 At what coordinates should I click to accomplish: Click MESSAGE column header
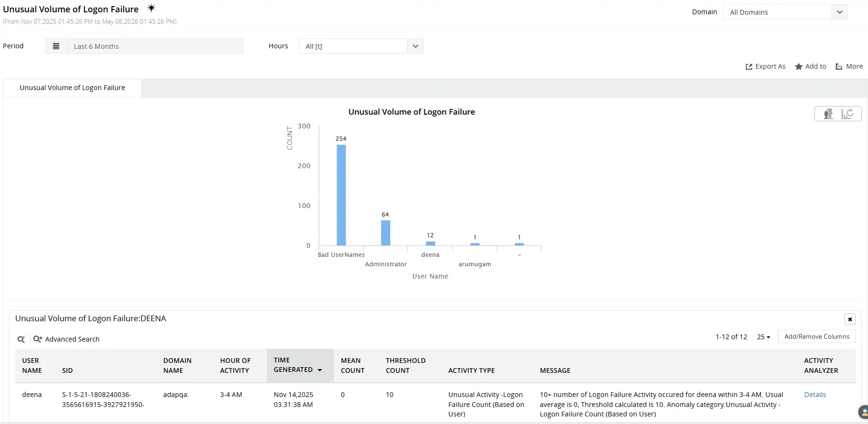[555, 370]
